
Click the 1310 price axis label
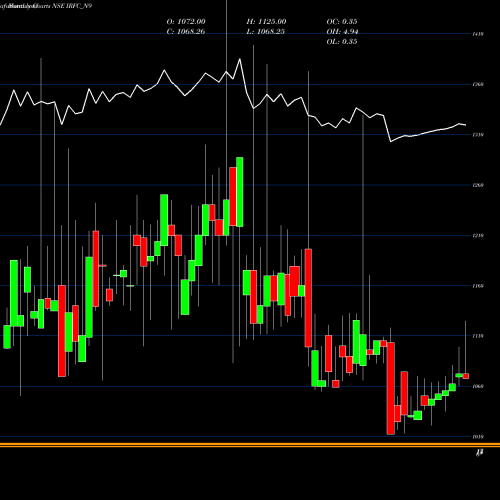(x=478, y=135)
